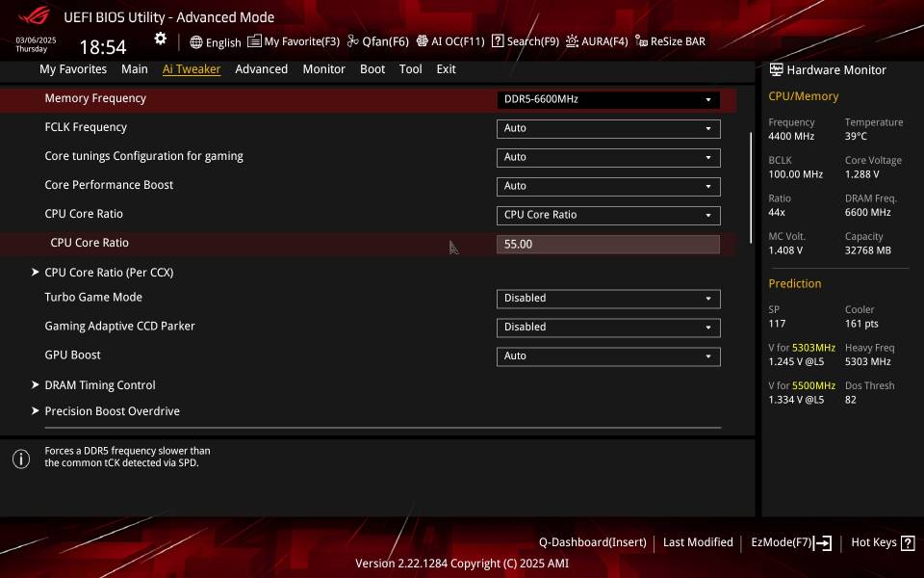Select the Ai Tweaker tab

[x=192, y=69]
